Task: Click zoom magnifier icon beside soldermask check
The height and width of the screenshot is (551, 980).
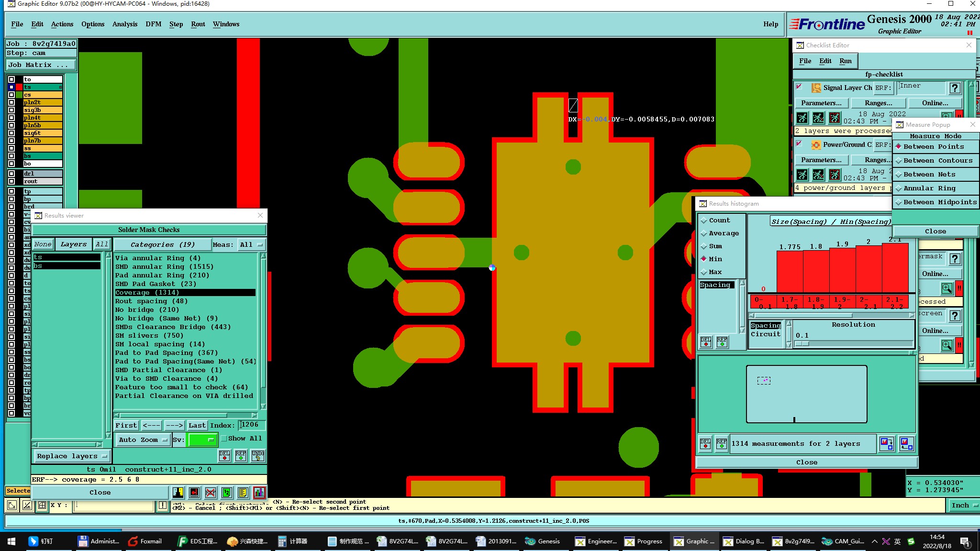Action: pos(947,288)
